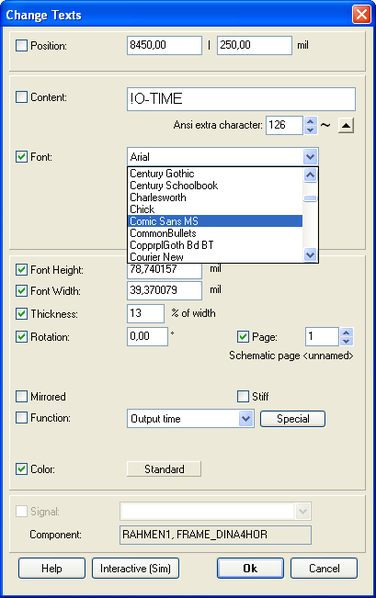Close the Change Texts dialog
The width and height of the screenshot is (376, 598).
[361, 15]
